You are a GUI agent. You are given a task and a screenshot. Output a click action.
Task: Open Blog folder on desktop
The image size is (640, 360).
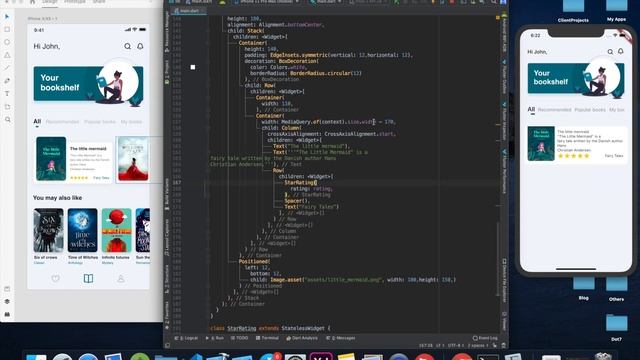(x=584, y=289)
